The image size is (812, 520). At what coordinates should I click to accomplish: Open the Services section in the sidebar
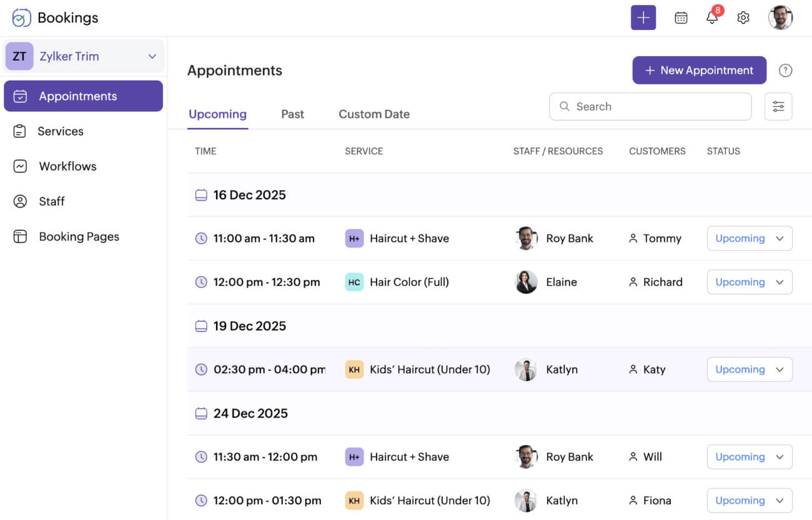click(61, 131)
